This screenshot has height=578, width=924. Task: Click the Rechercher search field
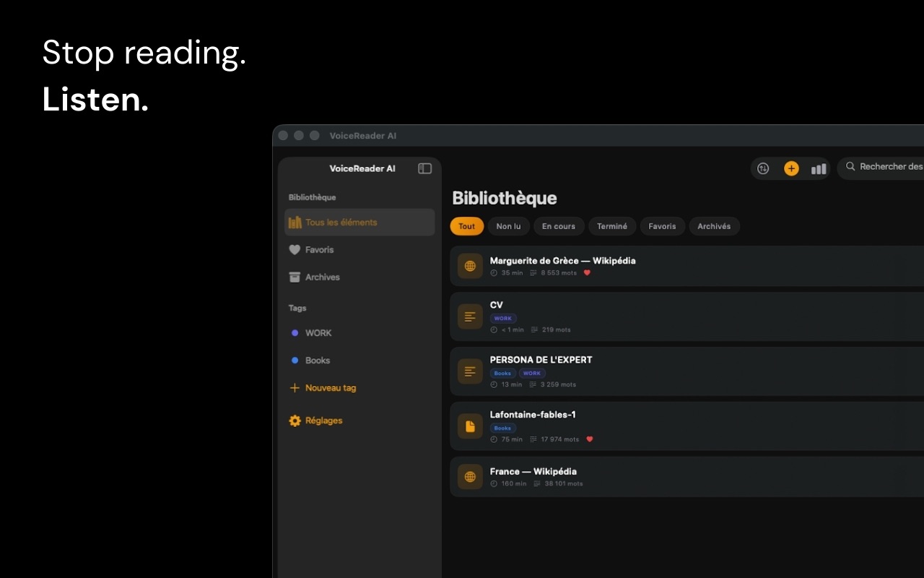881,168
